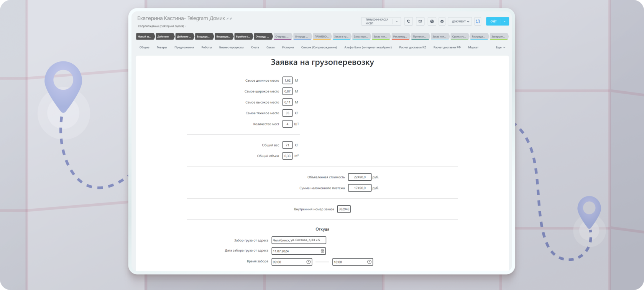Viewport: 644px width, 290px height.
Task: Open the Документ dropdown
Action: click(460, 21)
